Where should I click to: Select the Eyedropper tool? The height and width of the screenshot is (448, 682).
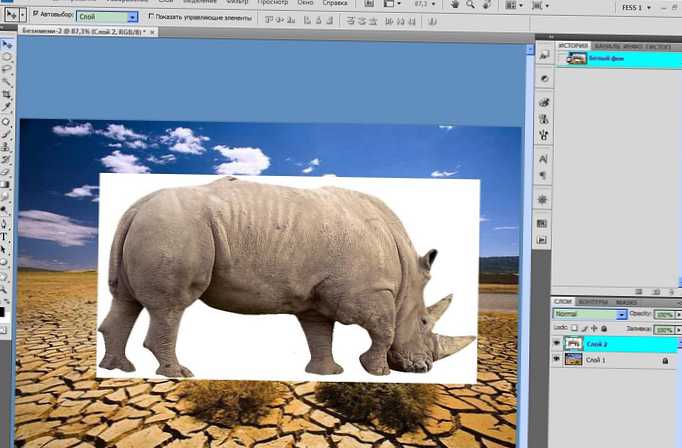(x=6, y=106)
